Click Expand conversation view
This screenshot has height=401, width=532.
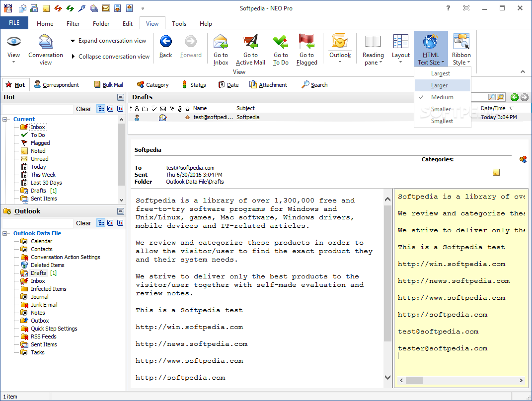tap(109, 41)
